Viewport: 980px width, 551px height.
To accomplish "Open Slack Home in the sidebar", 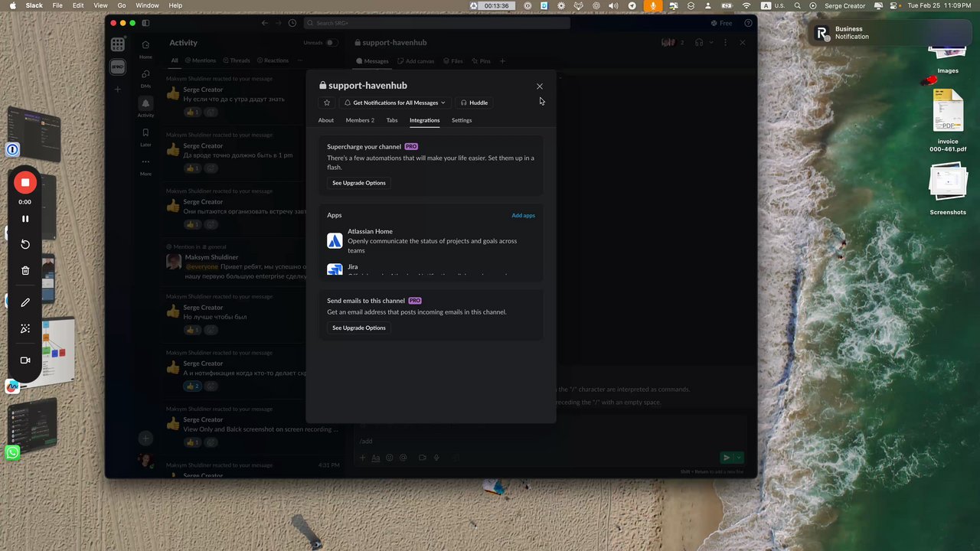I will pos(145,49).
